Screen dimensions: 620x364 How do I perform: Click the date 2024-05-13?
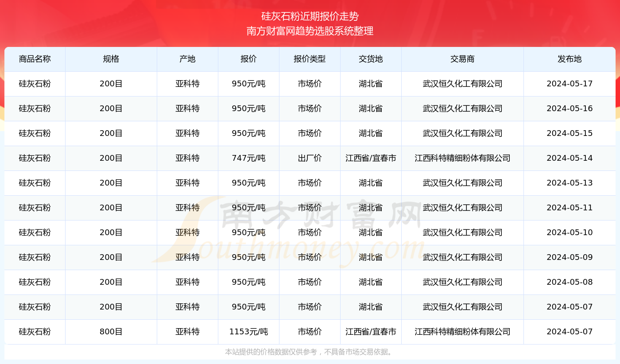(570, 183)
